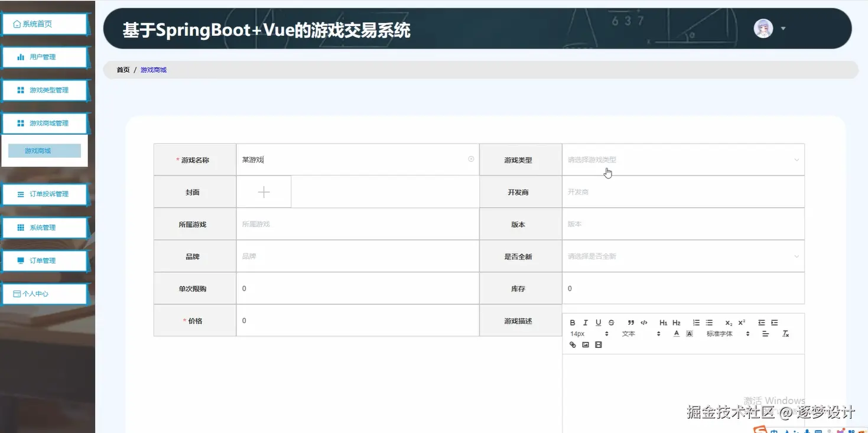Focus the 游戏名称 text field

(357, 159)
